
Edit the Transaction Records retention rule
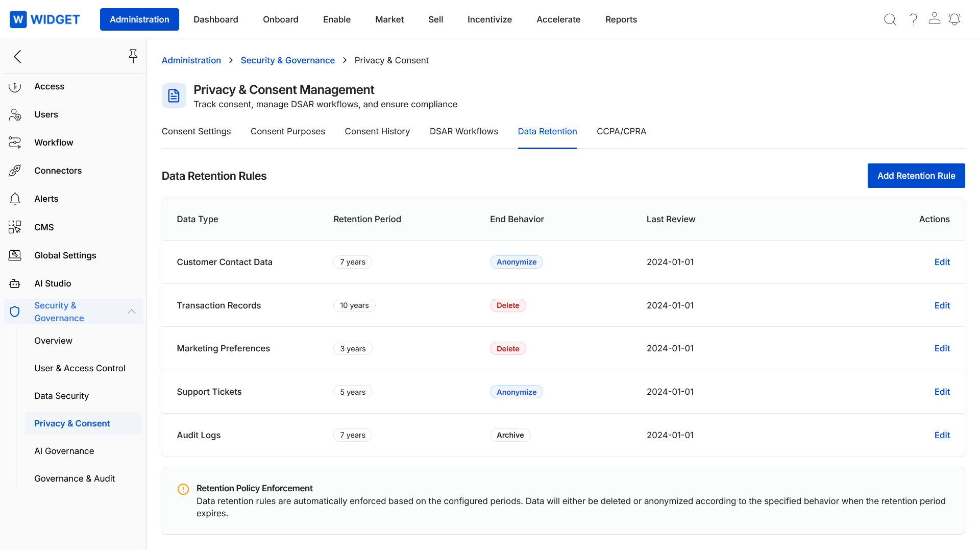(942, 305)
